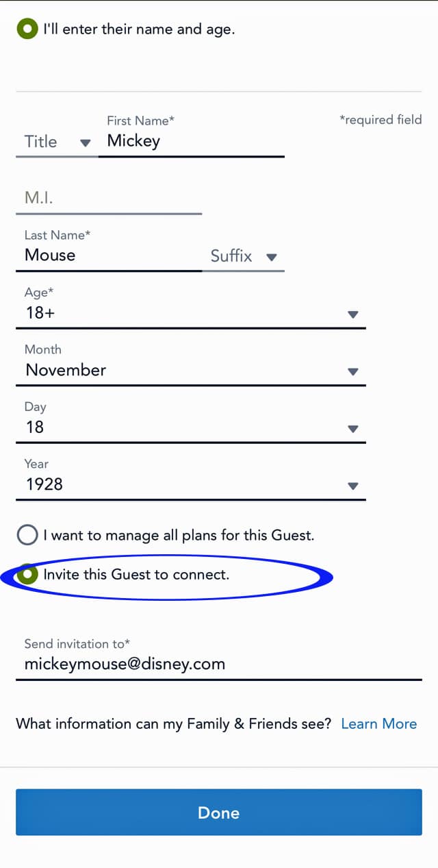The image size is (438, 868).
Task: Click the 18+ age value
Action: pyautogui.click(x=40, y=313)
